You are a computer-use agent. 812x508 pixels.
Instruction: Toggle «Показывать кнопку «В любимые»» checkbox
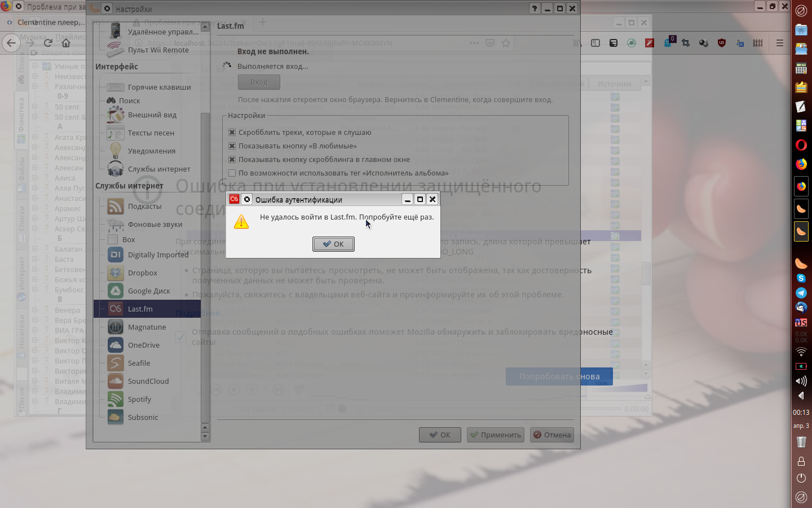232,146
